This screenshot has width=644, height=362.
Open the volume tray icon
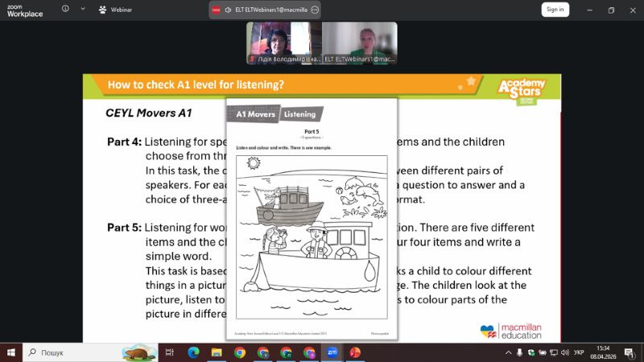(565, 352)
